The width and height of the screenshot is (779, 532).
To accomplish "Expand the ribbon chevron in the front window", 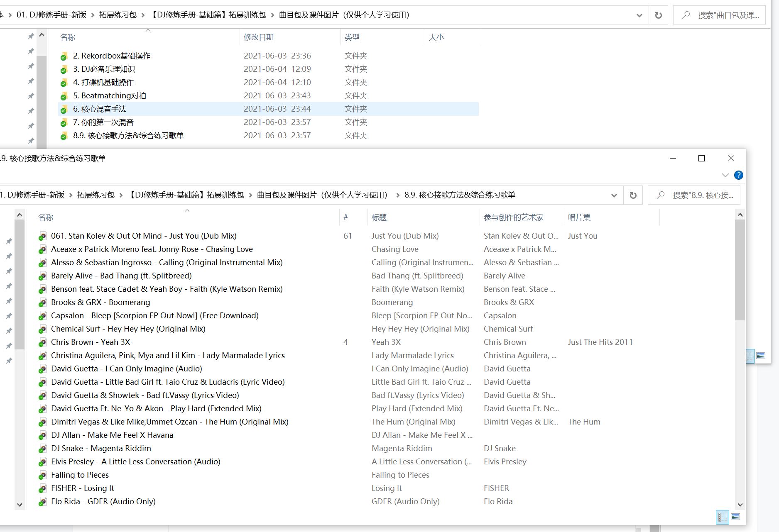I will tap(725, 175).
